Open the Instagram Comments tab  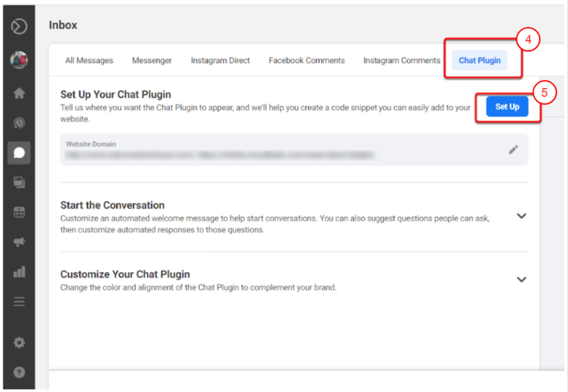pyautogui.click(x=402, y=60)
